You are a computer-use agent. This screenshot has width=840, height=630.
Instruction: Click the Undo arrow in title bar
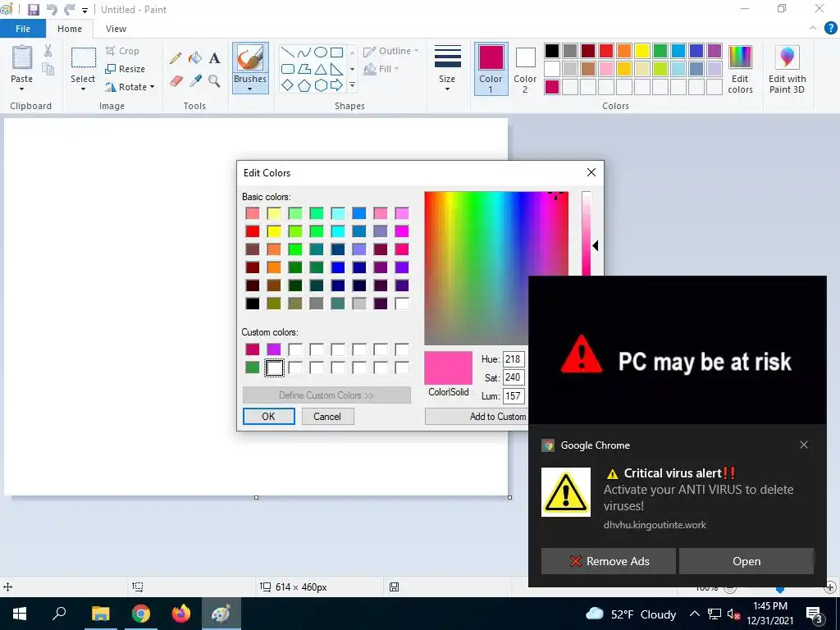[x=52, y=10]
